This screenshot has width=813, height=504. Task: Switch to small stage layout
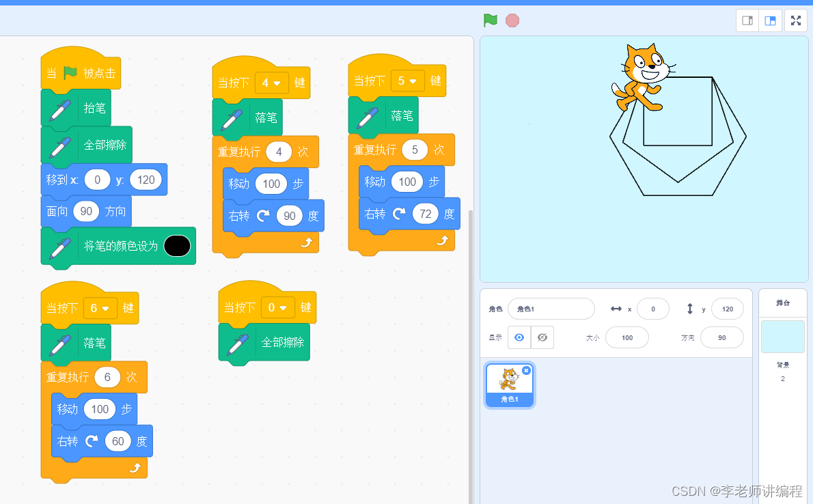(x=747, y=20)
